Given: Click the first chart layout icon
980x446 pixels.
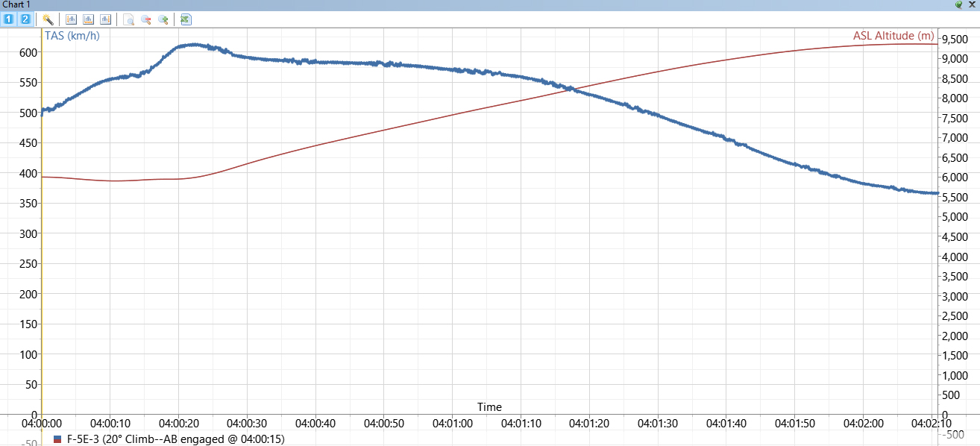Looking at the screenshot, I should 72,19.
